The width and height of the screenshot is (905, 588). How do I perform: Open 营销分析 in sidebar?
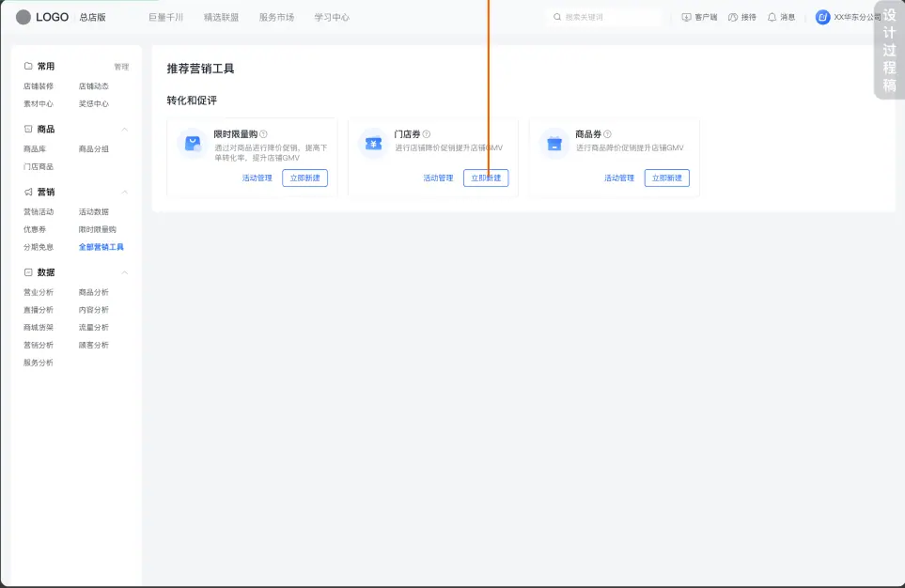[39, 345]
